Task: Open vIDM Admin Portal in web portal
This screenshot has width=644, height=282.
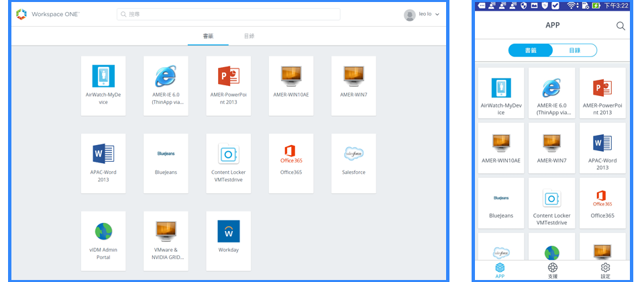Action: coord(103,241)
